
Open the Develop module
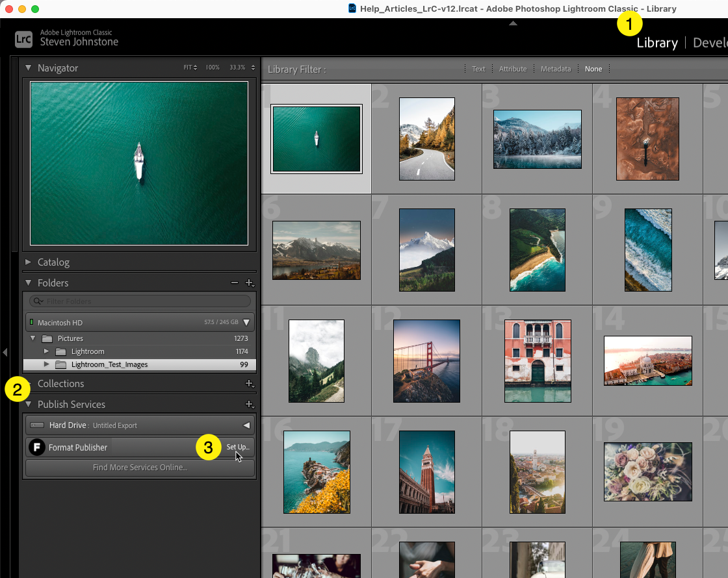(710, 43)
